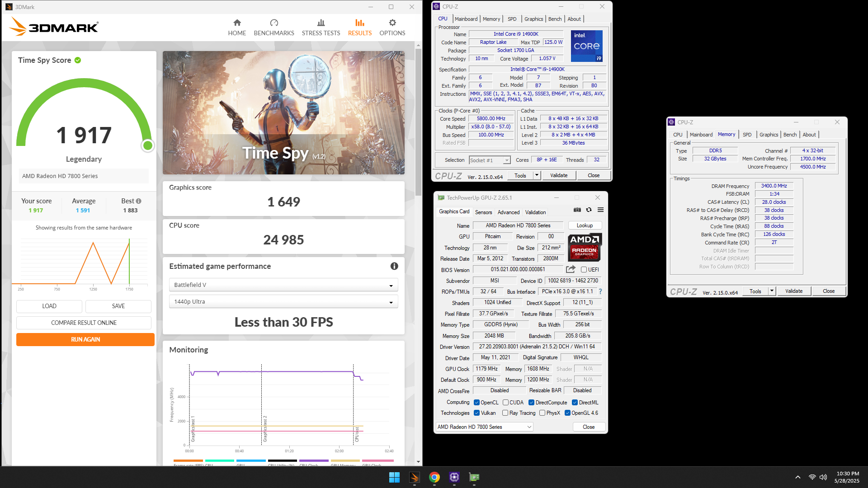The image size is (868, 488).
Task: Open STRESS TESTS in 3DMark
Action: [x=321, y=28]
